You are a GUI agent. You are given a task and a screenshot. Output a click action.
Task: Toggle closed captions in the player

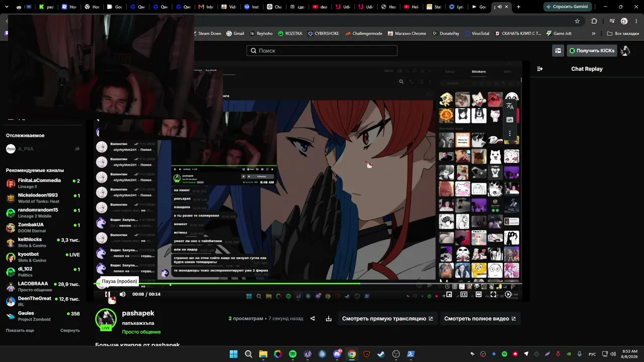[464, 294]
